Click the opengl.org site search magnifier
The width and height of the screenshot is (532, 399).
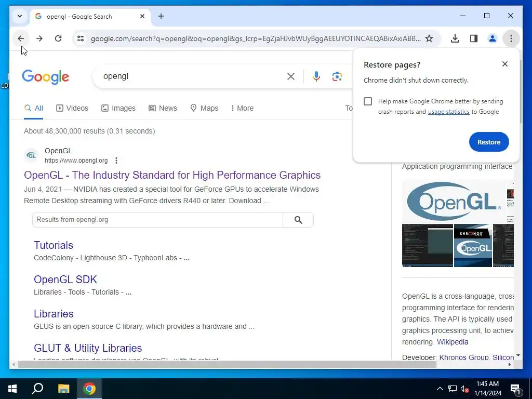pyautogui.click(x=298, y=220)
